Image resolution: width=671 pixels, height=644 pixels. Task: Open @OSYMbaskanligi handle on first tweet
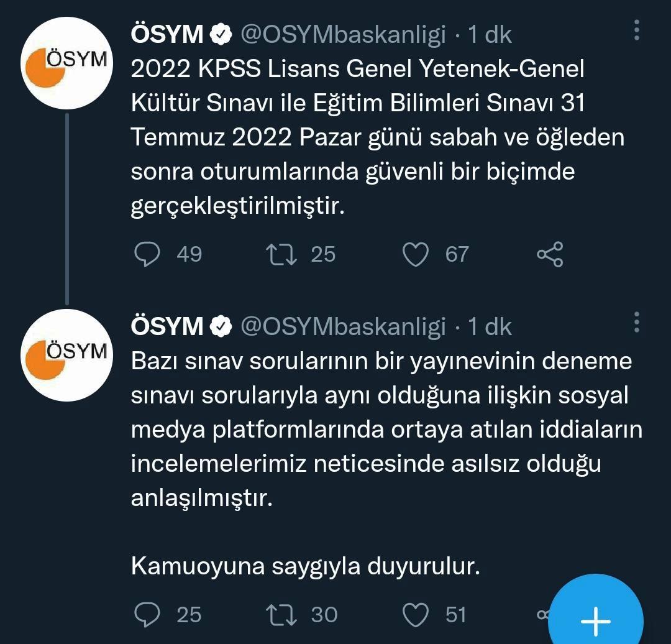[x=343, y=34]
